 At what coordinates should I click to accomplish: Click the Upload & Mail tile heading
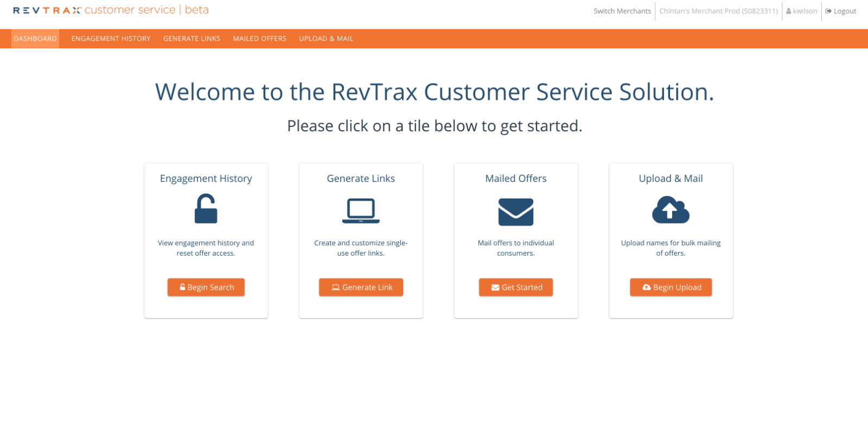(x=671, y=179)
